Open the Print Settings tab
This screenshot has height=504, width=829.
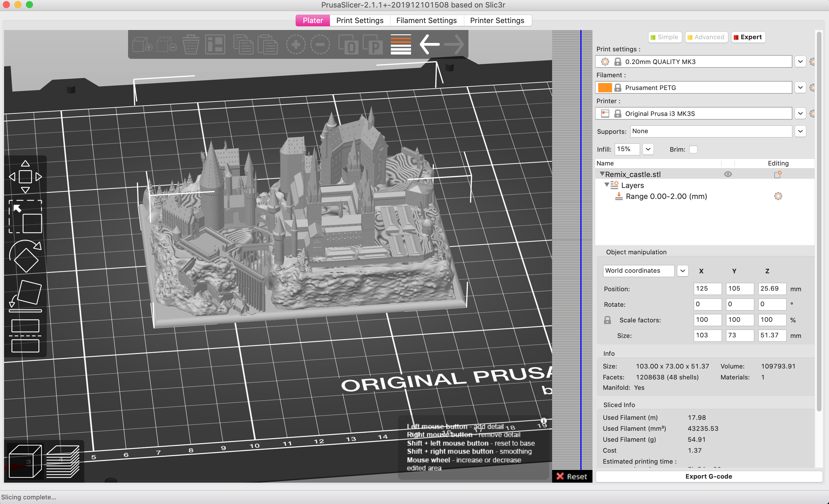360,20
